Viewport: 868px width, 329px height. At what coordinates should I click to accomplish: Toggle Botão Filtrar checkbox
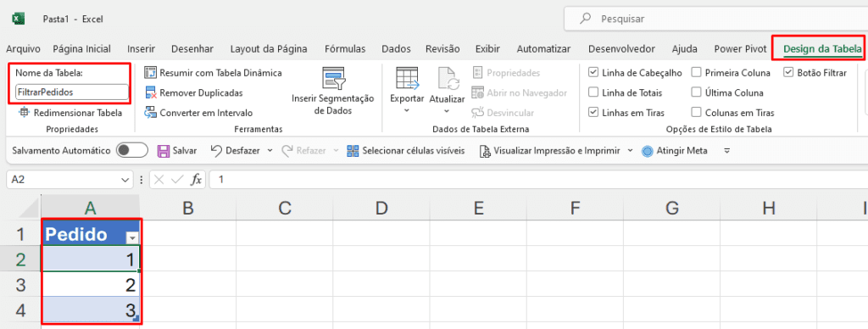(788, 73)
